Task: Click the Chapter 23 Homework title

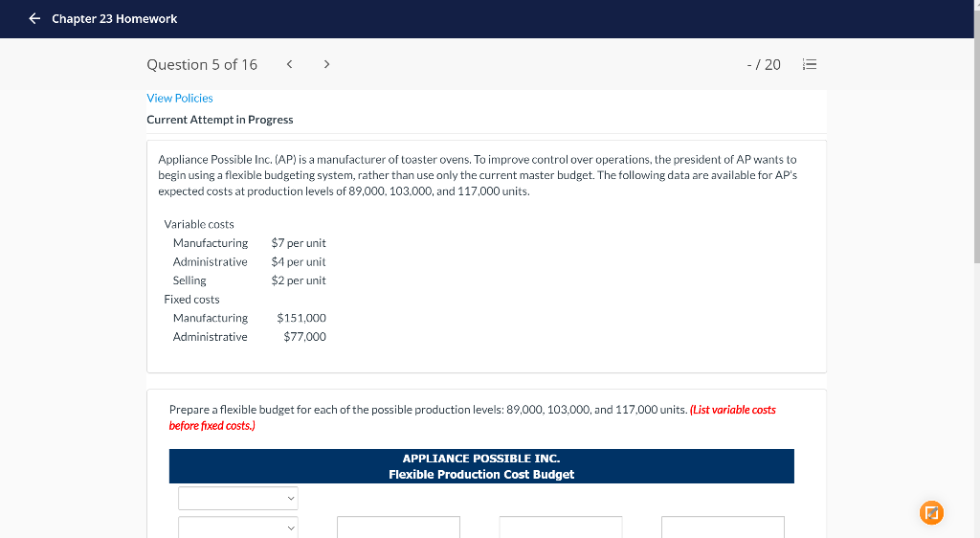Action: click(x=115, y=19)
